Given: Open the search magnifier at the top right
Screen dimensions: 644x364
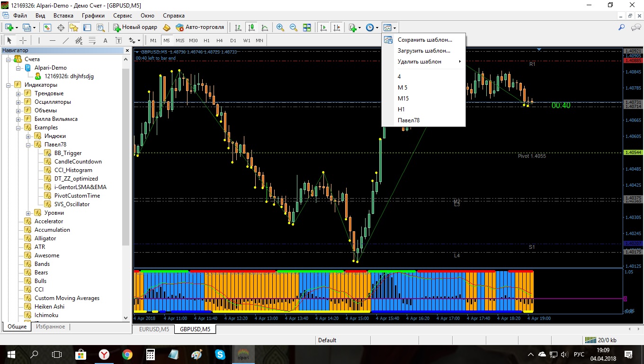Looking at the screenshot, I should point(622,27).
